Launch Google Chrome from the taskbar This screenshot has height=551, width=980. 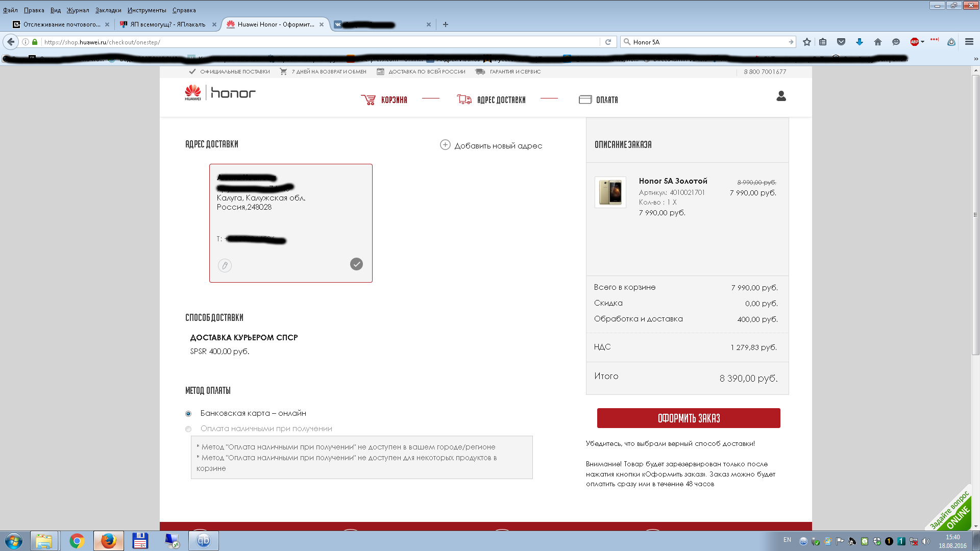77,541
